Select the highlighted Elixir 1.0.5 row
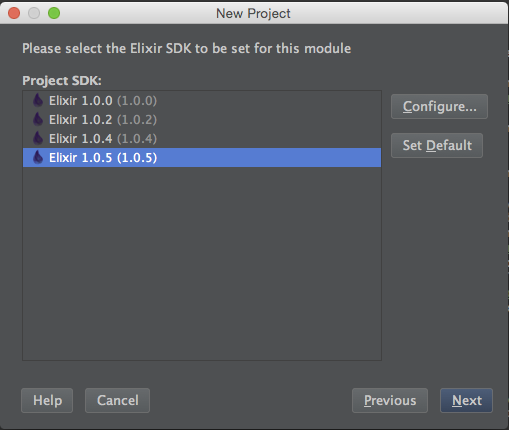 pos(202,158)
